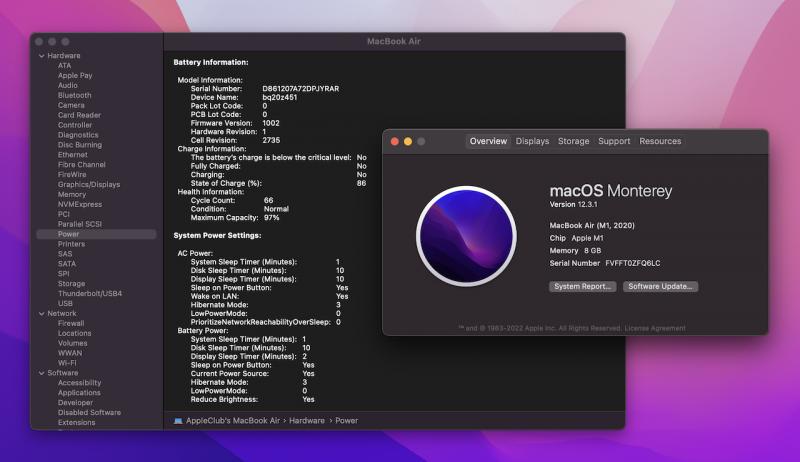Click the MacBook Air (M1, 2020) text

pyautogui.click(x=592, y=225)
